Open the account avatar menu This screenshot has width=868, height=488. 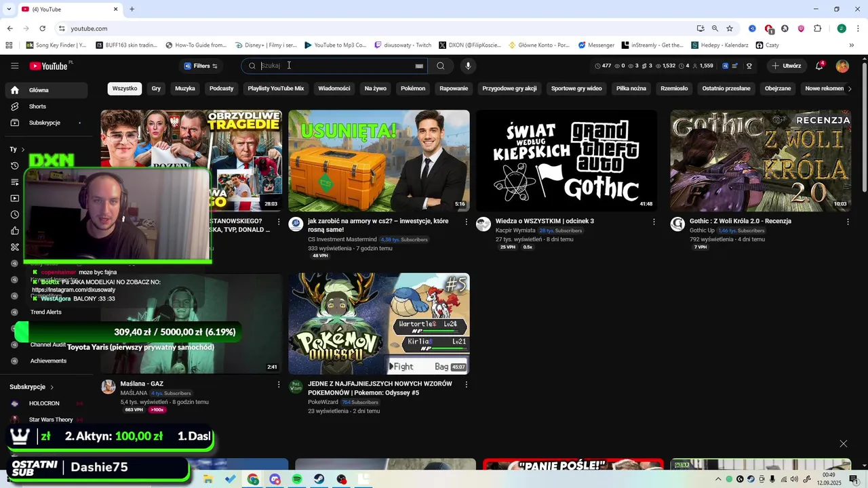click(x=842, y=66)
